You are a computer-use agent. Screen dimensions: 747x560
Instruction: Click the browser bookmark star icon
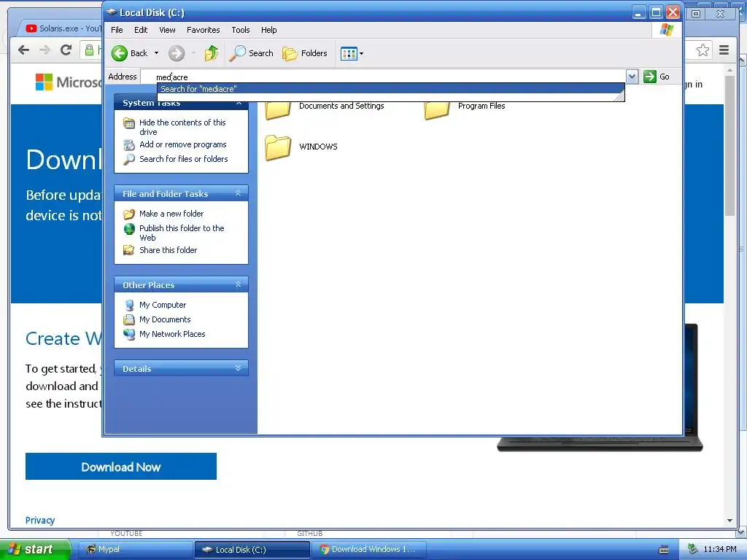click(703, 50)
